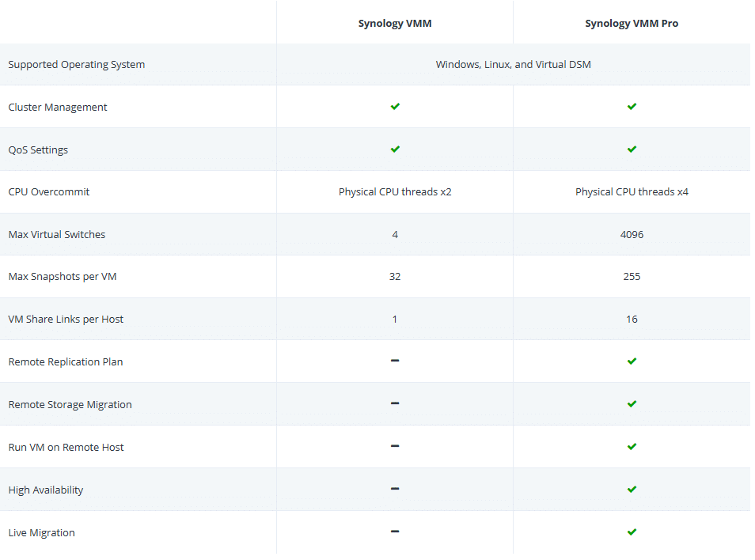Click the QoS Settings row label
The height and width of the screenshot is (560, 755).
tap(39, 150)
